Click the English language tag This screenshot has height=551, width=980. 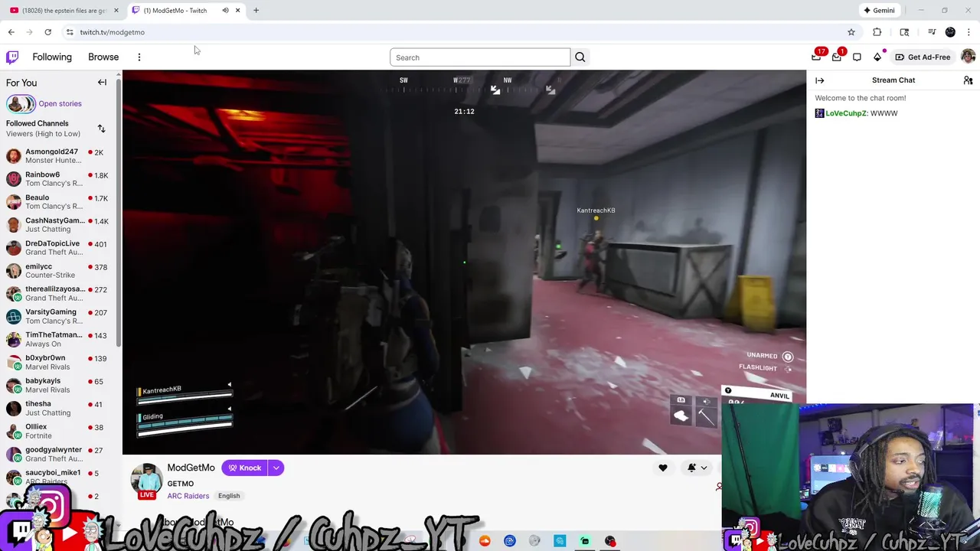click(x=229, y=496)
